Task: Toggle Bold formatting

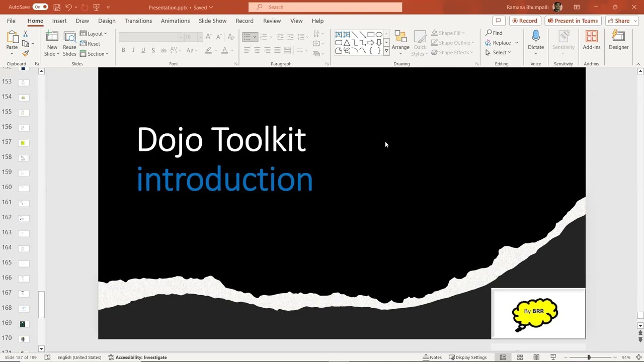Action: click(x=123, y=50)
